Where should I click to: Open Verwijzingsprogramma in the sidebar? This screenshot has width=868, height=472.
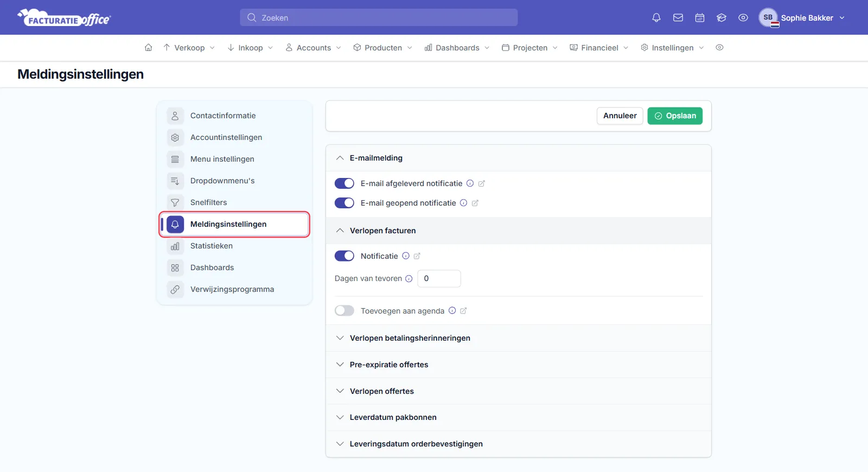[x=235, y=289]
